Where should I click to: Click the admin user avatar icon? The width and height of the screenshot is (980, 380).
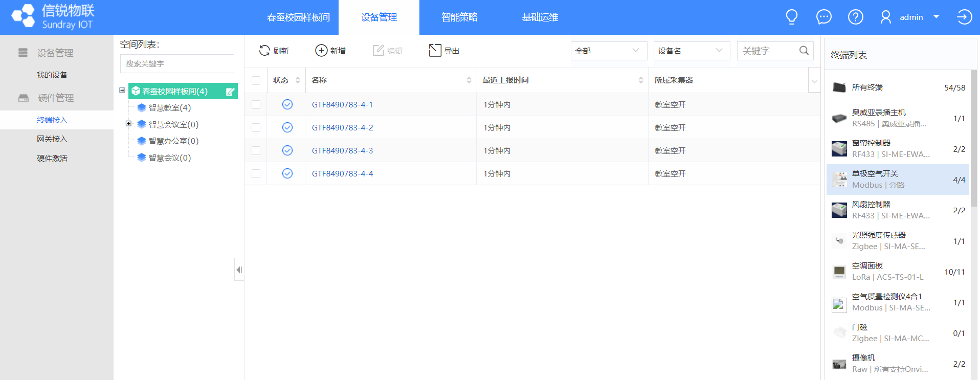click(x=885, y=17)
